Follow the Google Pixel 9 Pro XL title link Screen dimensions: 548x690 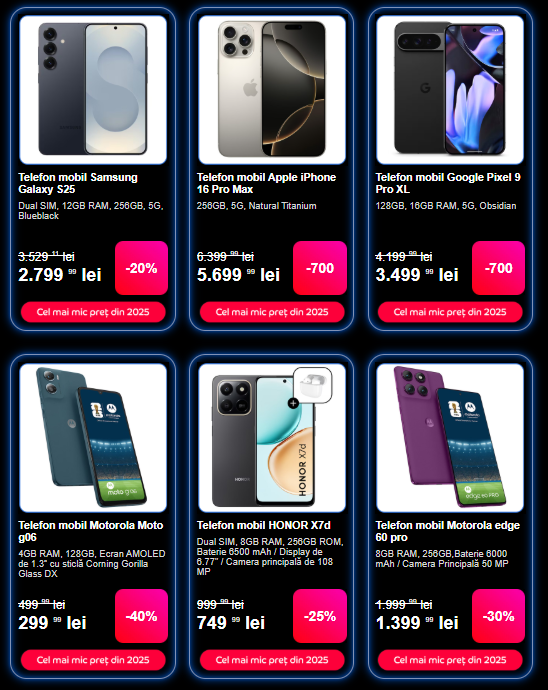448,183
